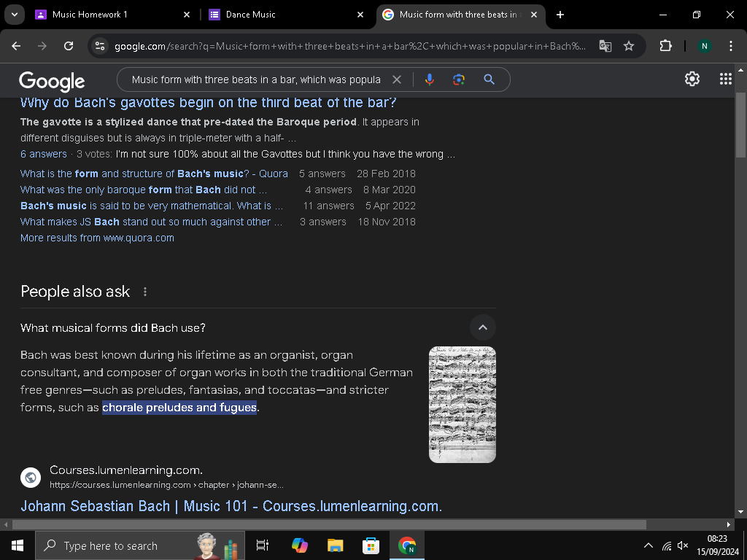Go to Google homepage via logo
747x560 pixels.
[52, 81]
